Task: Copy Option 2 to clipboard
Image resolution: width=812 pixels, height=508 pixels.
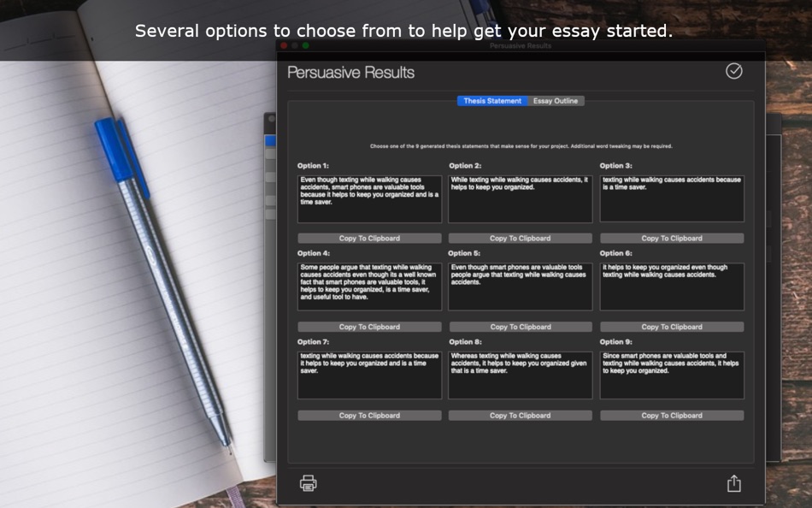Action: [x=520, y=239]
